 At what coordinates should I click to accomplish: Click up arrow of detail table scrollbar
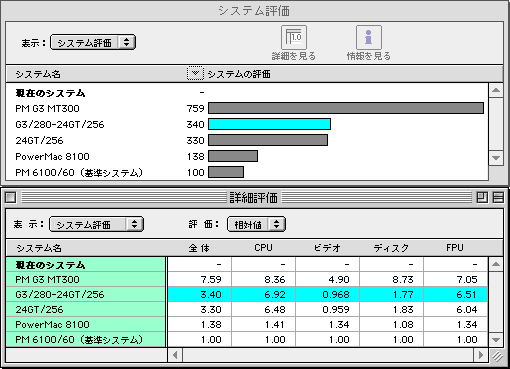[496, 264]
